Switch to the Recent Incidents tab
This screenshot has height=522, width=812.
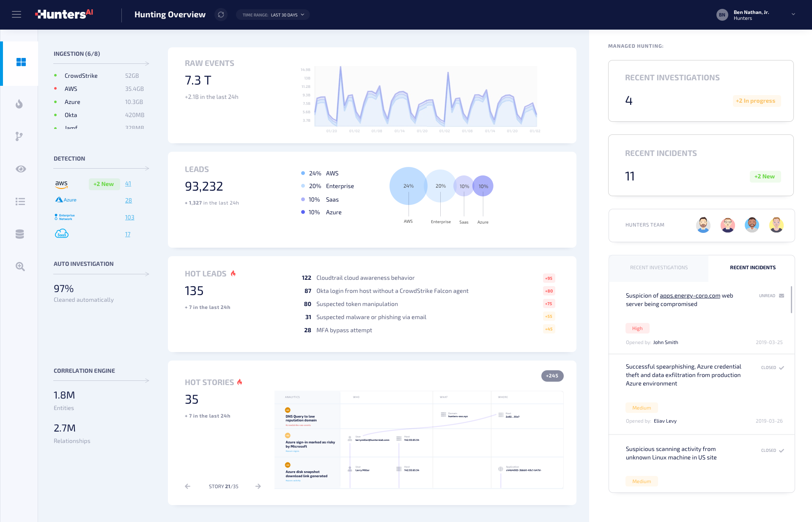point(752,268)
